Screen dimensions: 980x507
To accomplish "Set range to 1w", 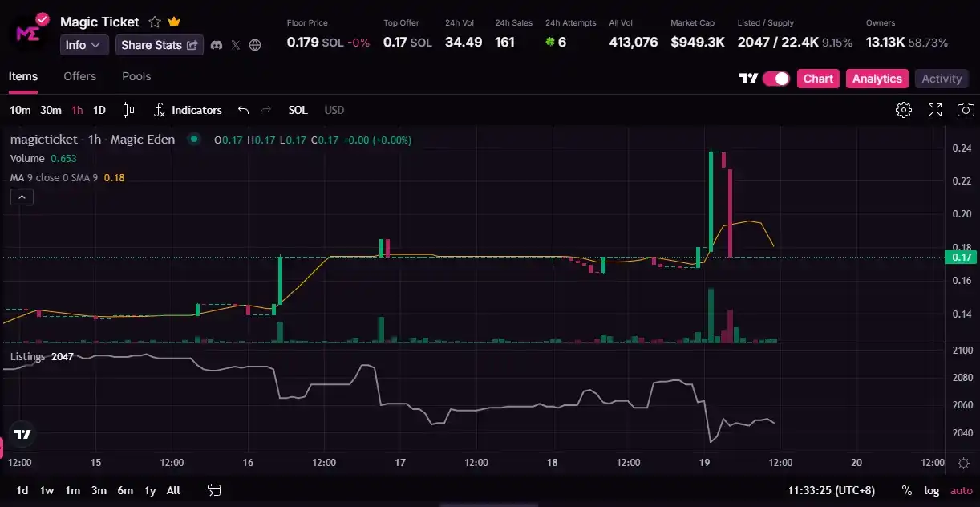I will tap(47, 490).
